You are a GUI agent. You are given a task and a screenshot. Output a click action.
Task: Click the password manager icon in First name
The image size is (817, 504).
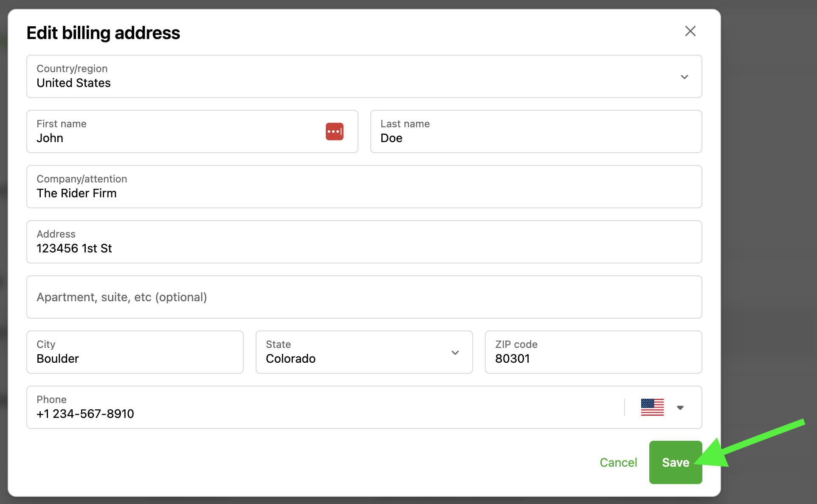(334, 132)
